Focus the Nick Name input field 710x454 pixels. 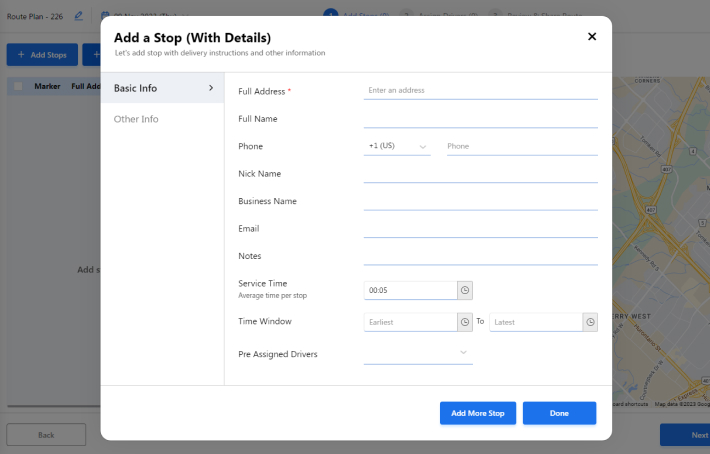[480, 174]
